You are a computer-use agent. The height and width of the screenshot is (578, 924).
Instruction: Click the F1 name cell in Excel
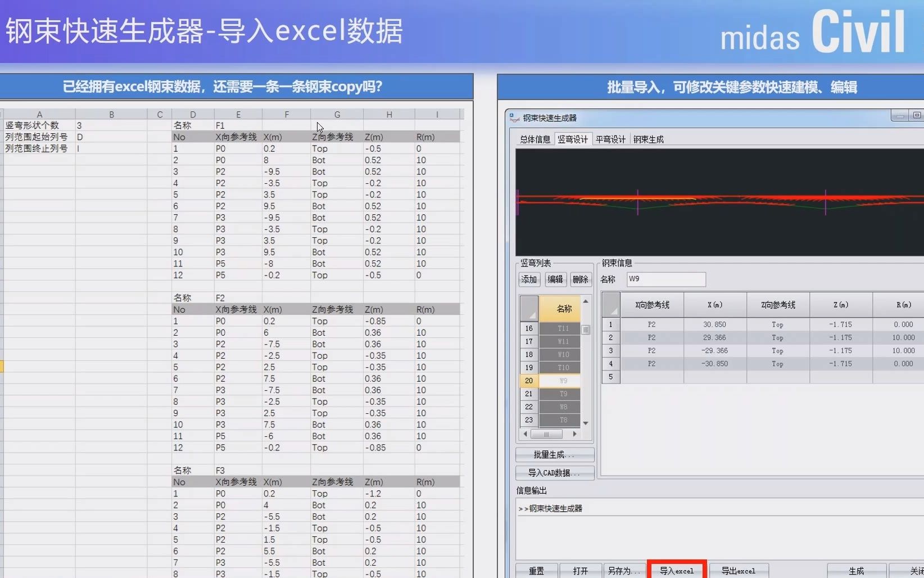(x=238, y=125)
